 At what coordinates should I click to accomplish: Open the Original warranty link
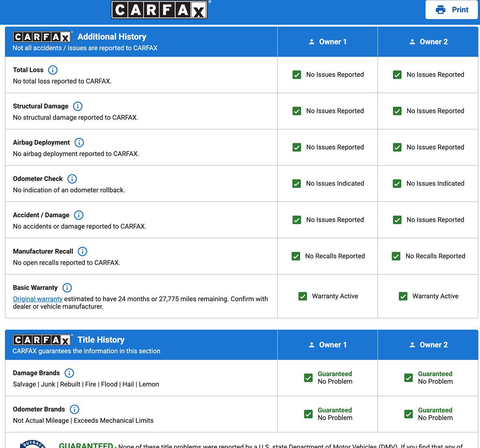point(38,299)
